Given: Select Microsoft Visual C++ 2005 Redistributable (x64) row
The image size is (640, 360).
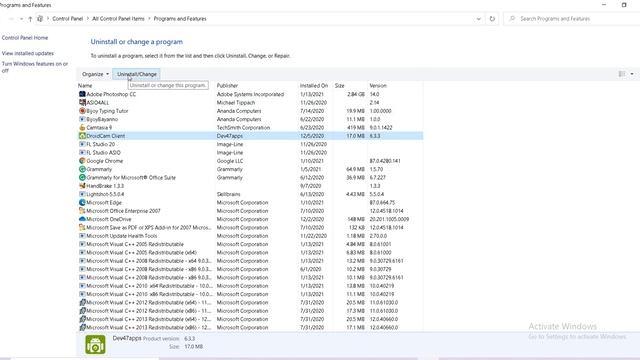Looking at the screenshot, I should tap(250, 253).
